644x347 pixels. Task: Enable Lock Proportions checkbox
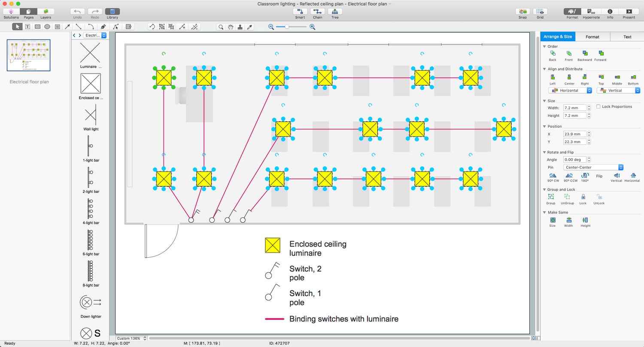click(598, 107)
